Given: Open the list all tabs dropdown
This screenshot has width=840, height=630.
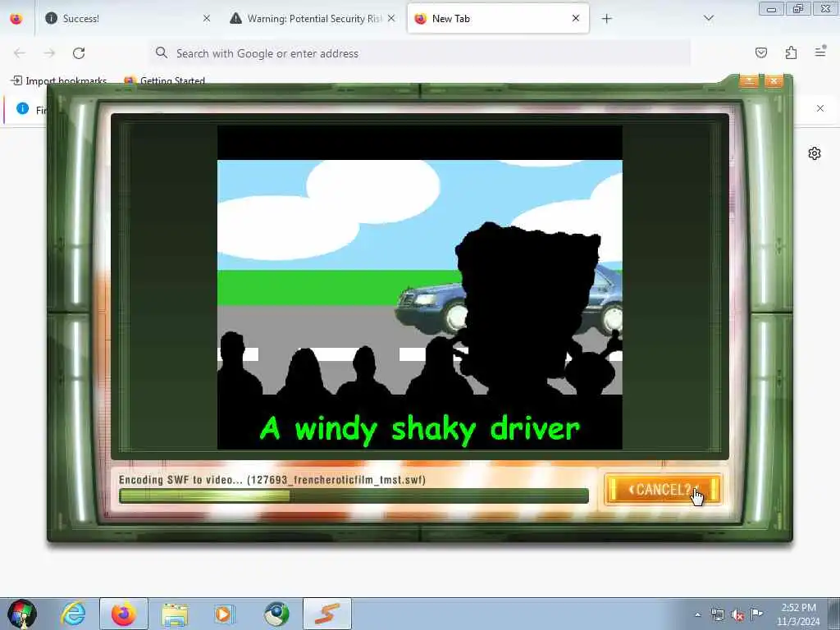Looking at the screenshot, I should point(708,19).
